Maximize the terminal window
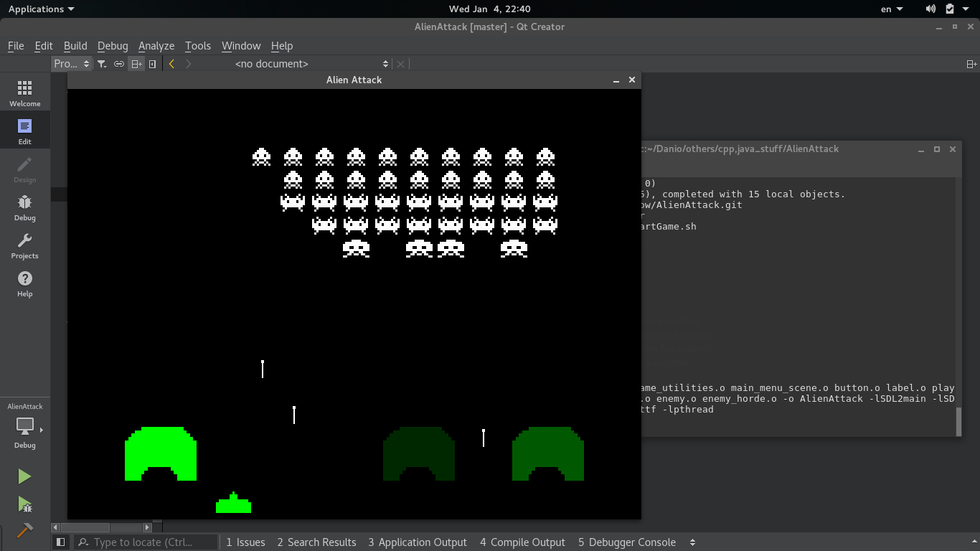Image resolution: width=980 pixels, height=551 pixels. (937, 149)
